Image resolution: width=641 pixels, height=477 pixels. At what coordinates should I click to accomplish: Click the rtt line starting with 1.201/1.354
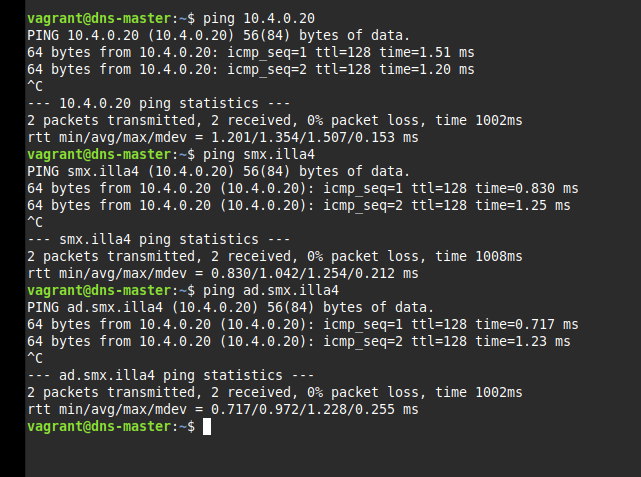(x=223, y=138)
